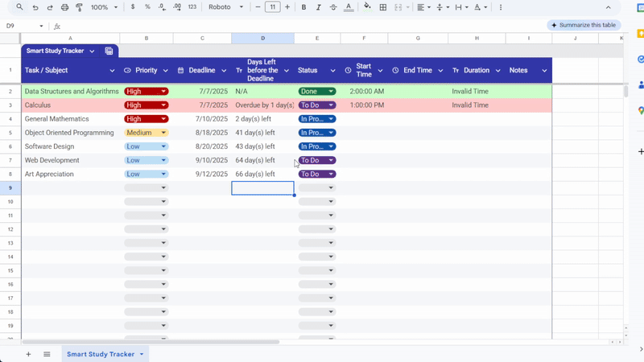Open empty priority dropdown in row 9

point(147,187)
